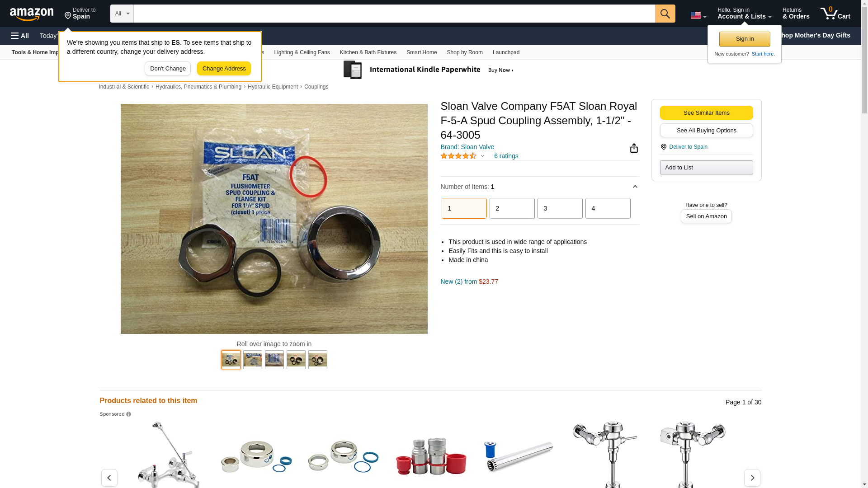Image resolution: width=868 pixels, height=488 pixels.
Task: Click the Amazon logo
Action: tap(32, 14)
